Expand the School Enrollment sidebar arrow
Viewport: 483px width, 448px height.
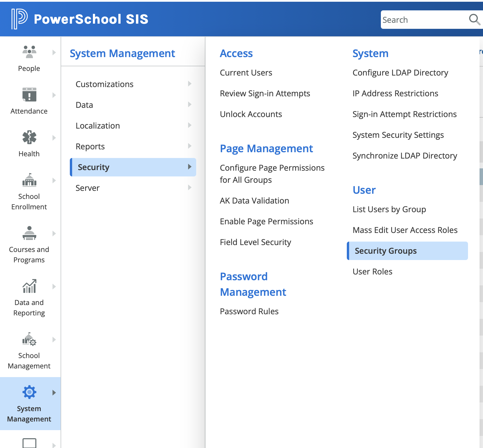[x=54, y=180]
